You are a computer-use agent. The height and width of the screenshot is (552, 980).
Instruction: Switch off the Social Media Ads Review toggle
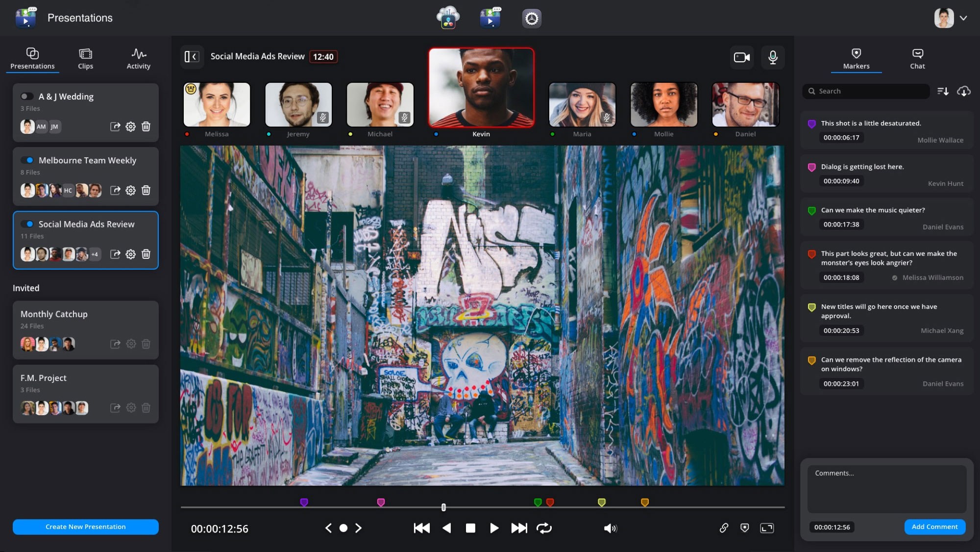click(x=27, y=224)
